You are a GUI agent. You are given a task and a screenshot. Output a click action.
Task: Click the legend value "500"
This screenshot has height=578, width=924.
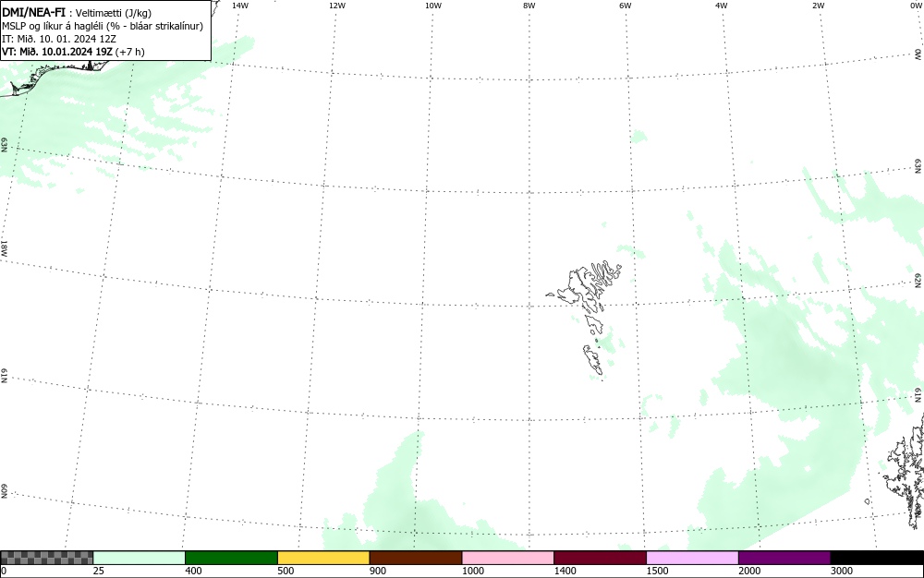coord(286,571)
